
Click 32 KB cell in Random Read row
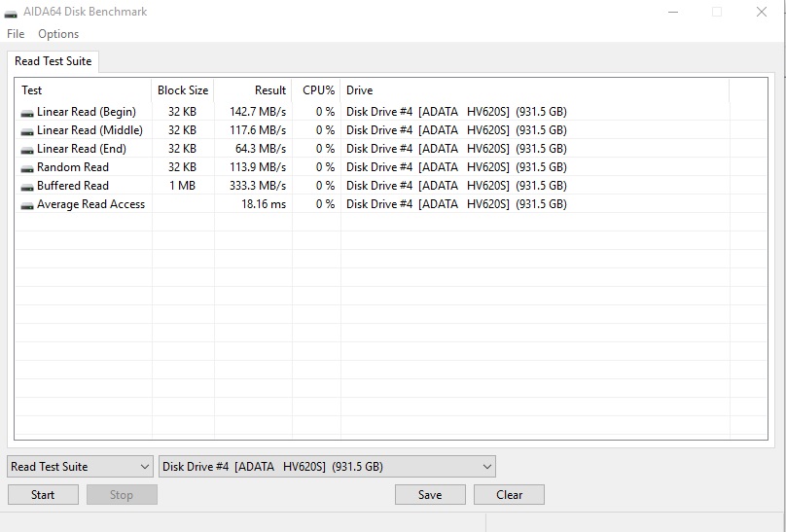click(x=183, y=167)
